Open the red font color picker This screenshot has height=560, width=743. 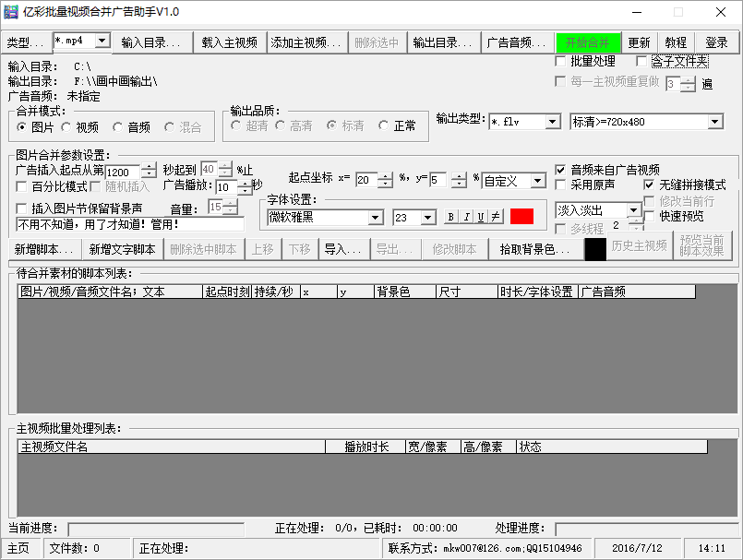click(521, 217)
